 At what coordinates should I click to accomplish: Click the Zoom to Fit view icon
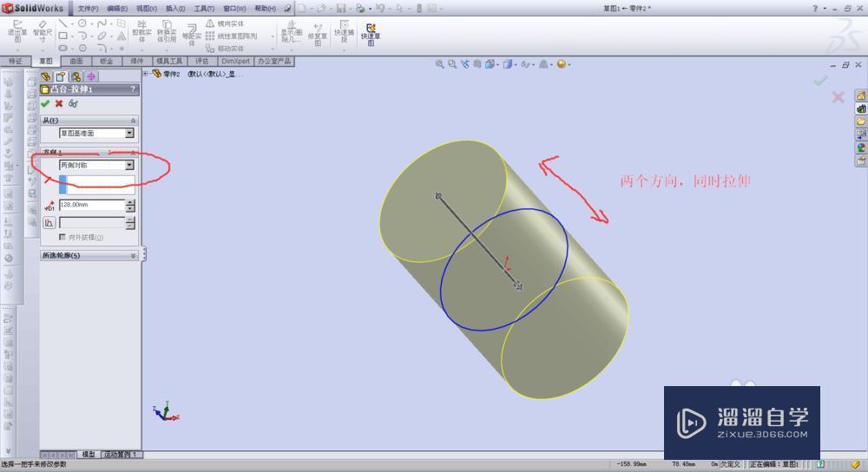[439, 64]
